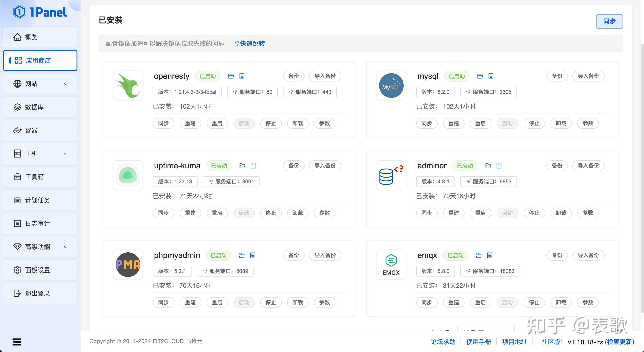Uninstall phpmyadmin with 卸载
Image resolution: width=644 pixels, height=352 pixels.
pyautogui.click(x=298, y=303)
